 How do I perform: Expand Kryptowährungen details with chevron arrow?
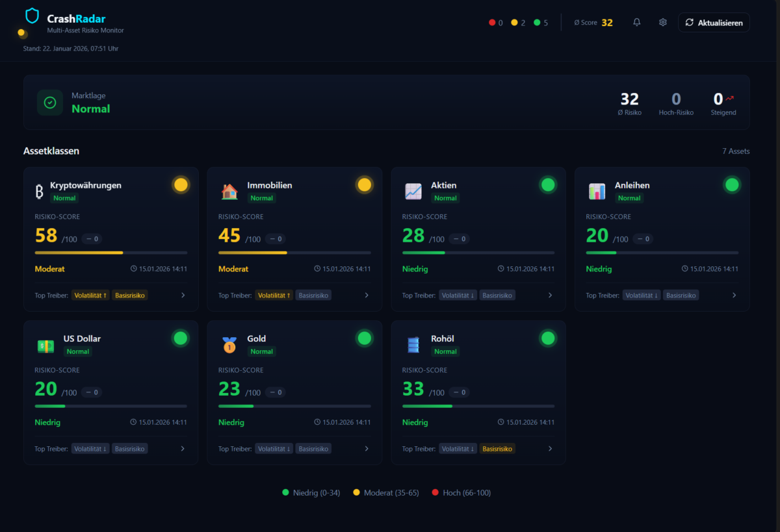pyautogui.click(x=183, y=295)
